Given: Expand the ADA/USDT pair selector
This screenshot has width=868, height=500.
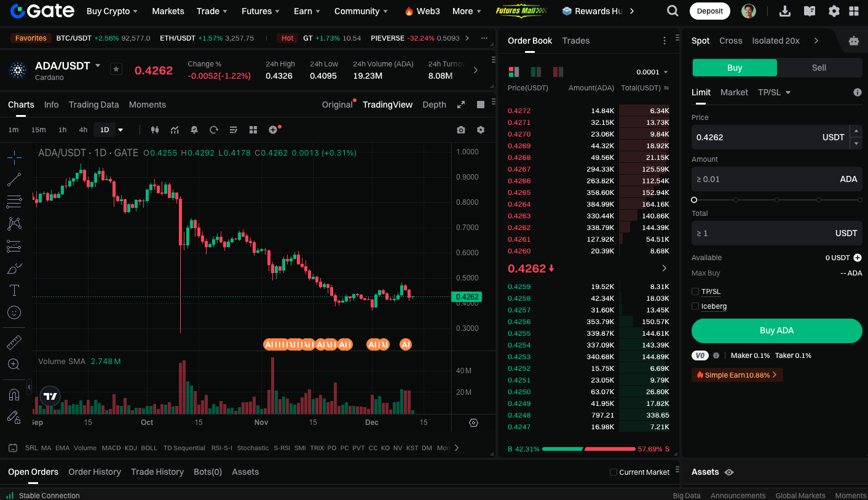Looking at the screenshot, I should (98, 66).
